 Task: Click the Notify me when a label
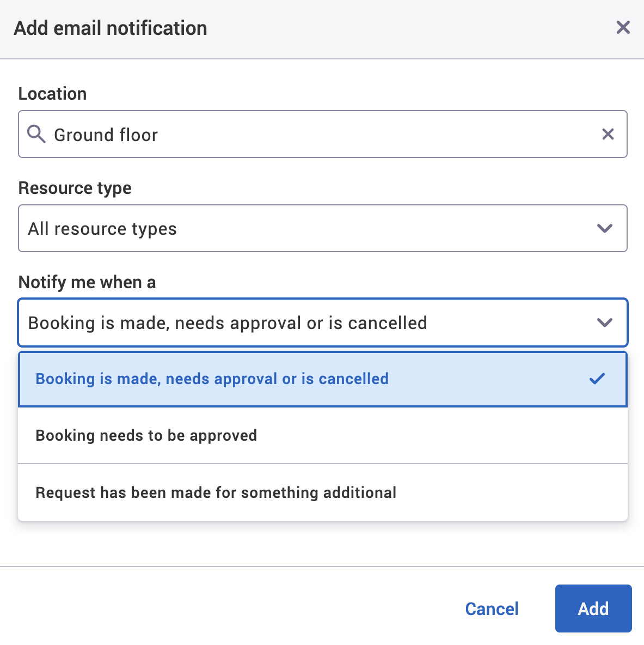87,282
